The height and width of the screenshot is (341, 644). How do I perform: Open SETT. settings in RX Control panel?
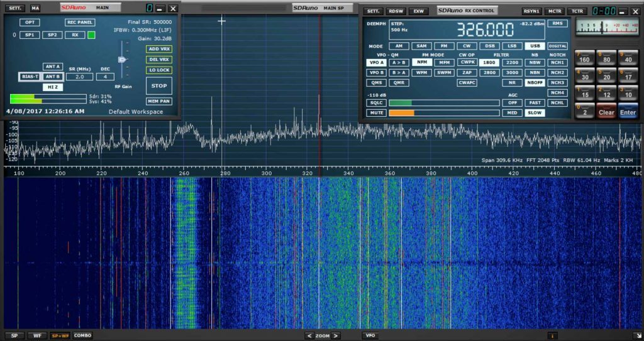pyautogui.click(x=373, y=11)
